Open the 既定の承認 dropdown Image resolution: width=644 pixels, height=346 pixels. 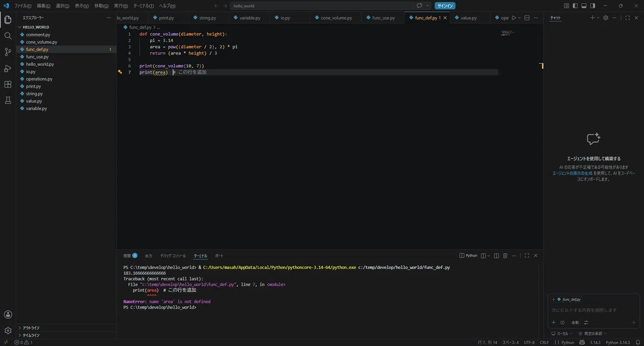click(594, 334)
